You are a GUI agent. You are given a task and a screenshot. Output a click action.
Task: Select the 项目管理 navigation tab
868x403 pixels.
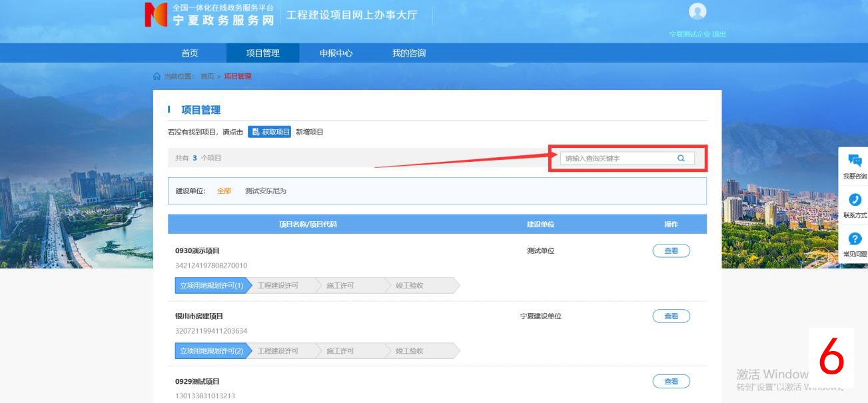(x=262, y=53)
